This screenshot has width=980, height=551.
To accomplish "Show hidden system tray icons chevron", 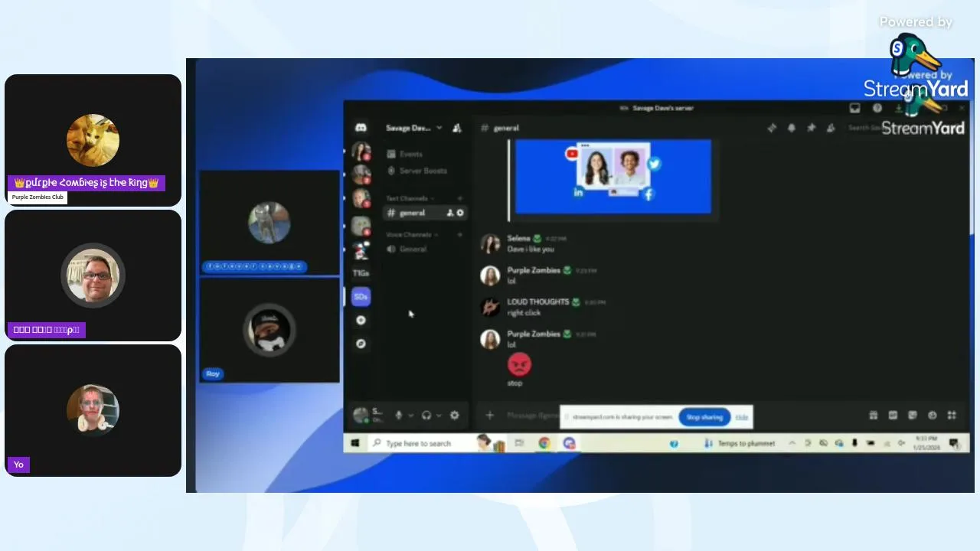I will [x=792, y=443].
